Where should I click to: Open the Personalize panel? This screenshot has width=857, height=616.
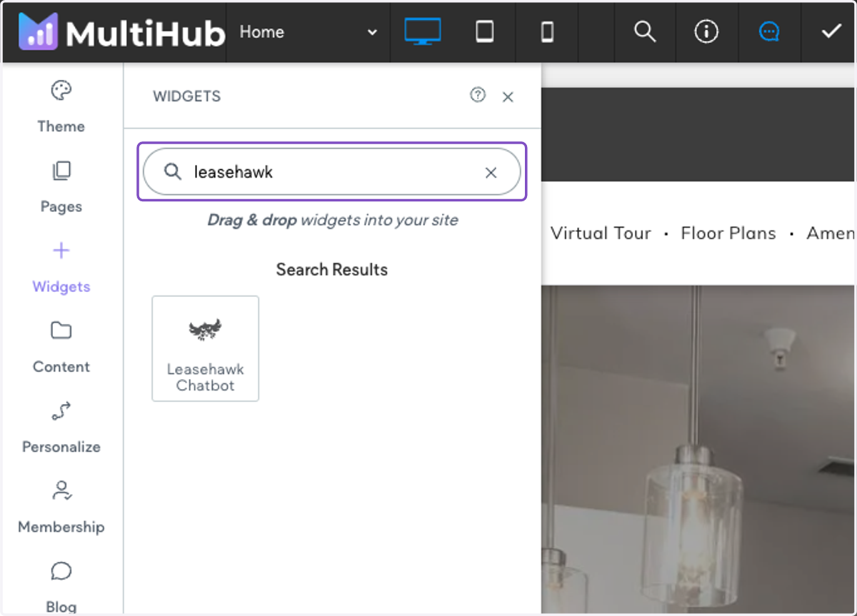pos(61,428)
